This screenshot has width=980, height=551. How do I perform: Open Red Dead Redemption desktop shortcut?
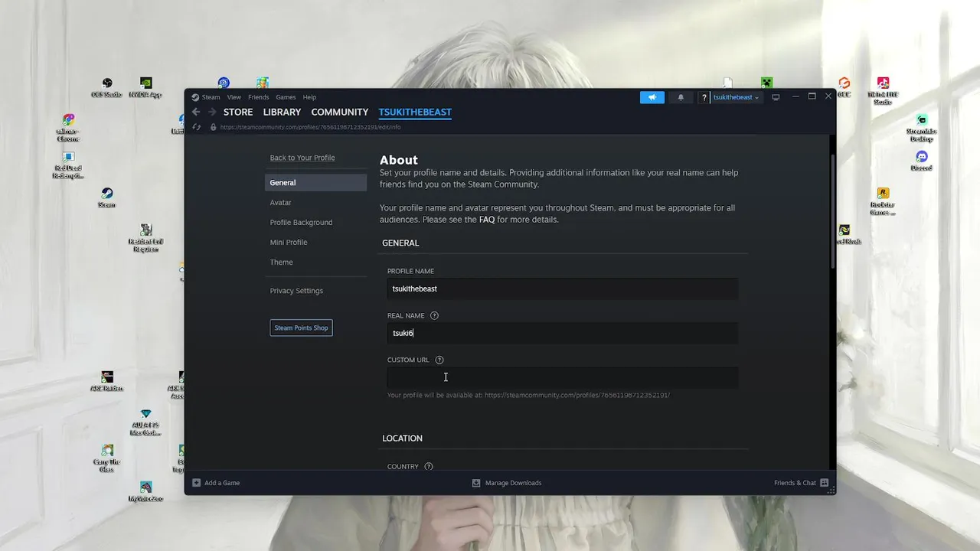click(68, 165)
